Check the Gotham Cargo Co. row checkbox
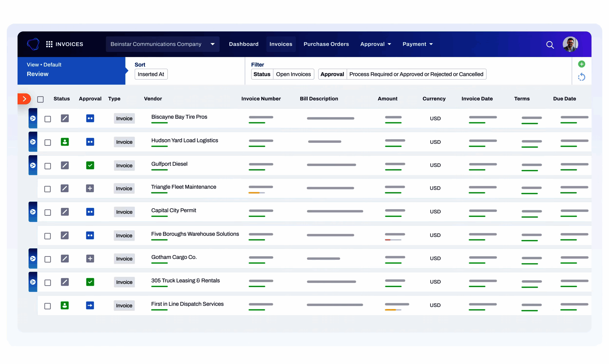 (x=48, y=259)
